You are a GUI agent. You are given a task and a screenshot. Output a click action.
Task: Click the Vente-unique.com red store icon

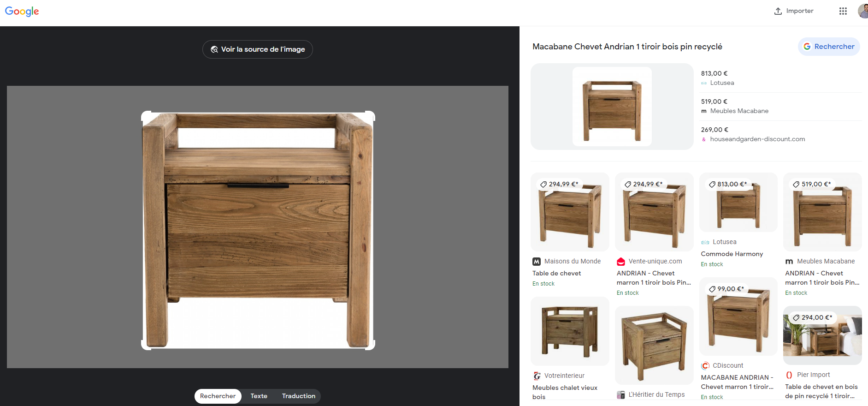pyautogui.click(x=621, y=262)
